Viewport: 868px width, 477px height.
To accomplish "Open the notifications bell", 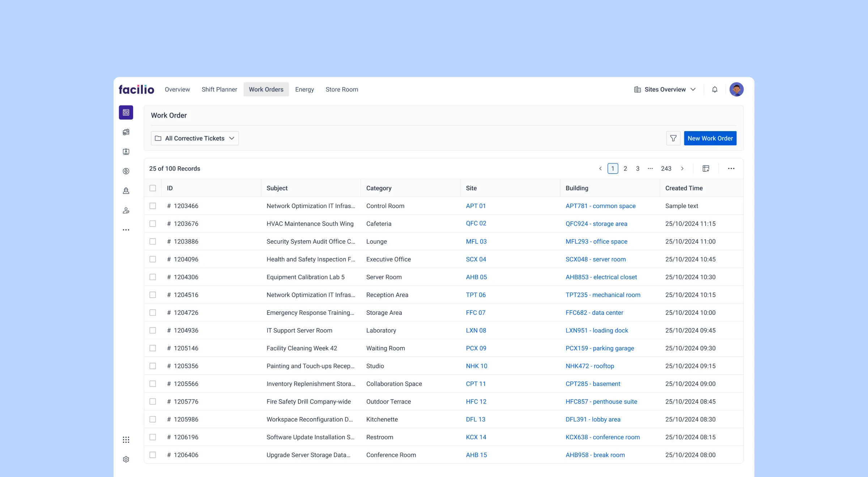I will click(x=715, y=89).
